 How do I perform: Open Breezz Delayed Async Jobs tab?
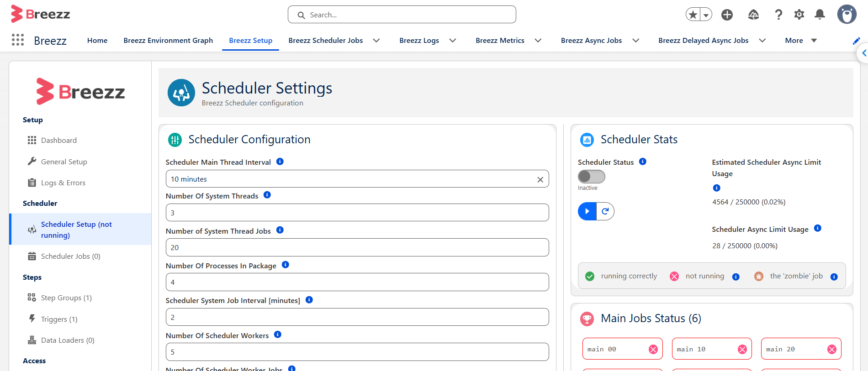point(703,40)
